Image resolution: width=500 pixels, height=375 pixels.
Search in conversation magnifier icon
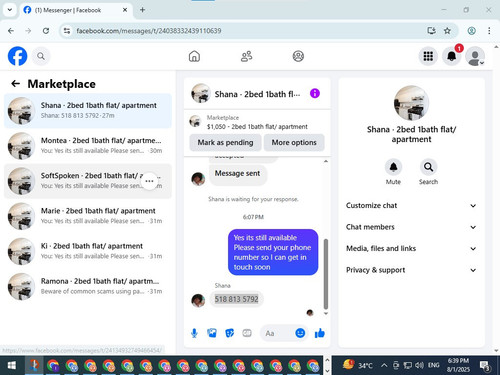428,167
